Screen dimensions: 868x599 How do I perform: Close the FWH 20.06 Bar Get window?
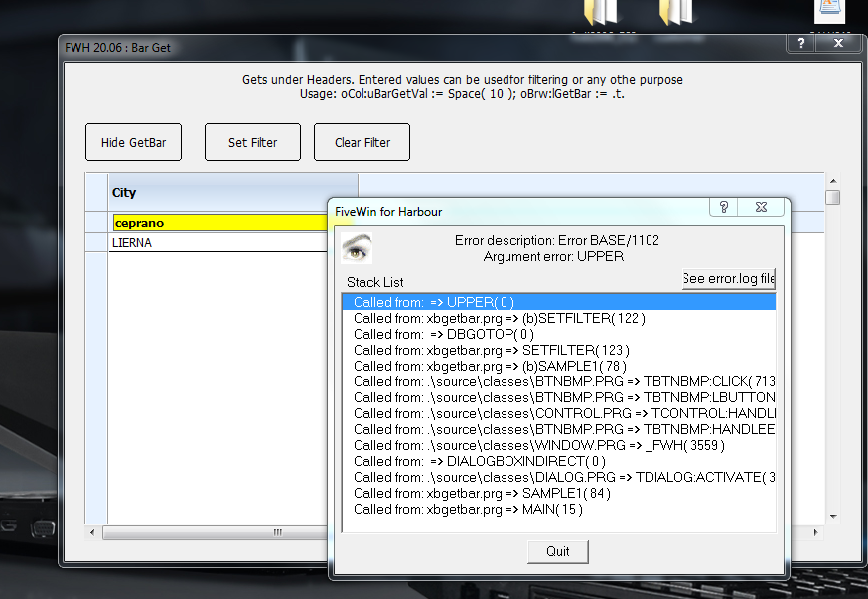838,43
